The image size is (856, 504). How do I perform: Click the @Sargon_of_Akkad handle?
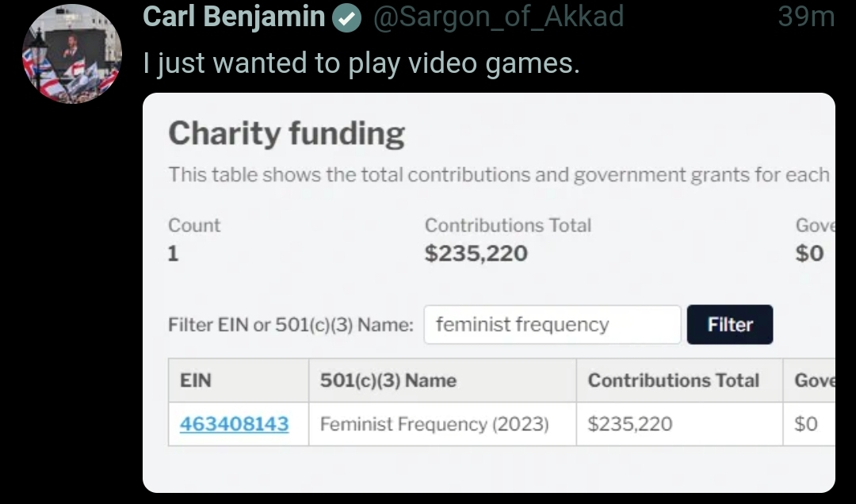[498, 17]
